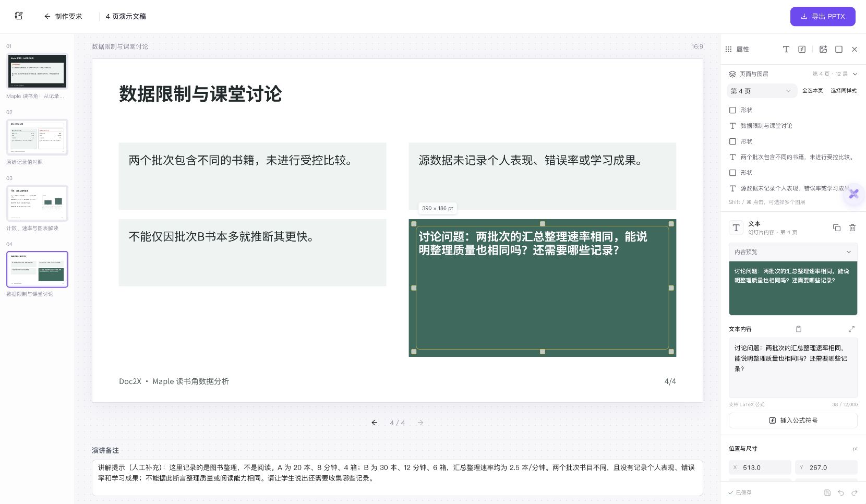866x504 pixels.
Task: Close the 属性 properties panel
Action: click(x=855, y=49)
